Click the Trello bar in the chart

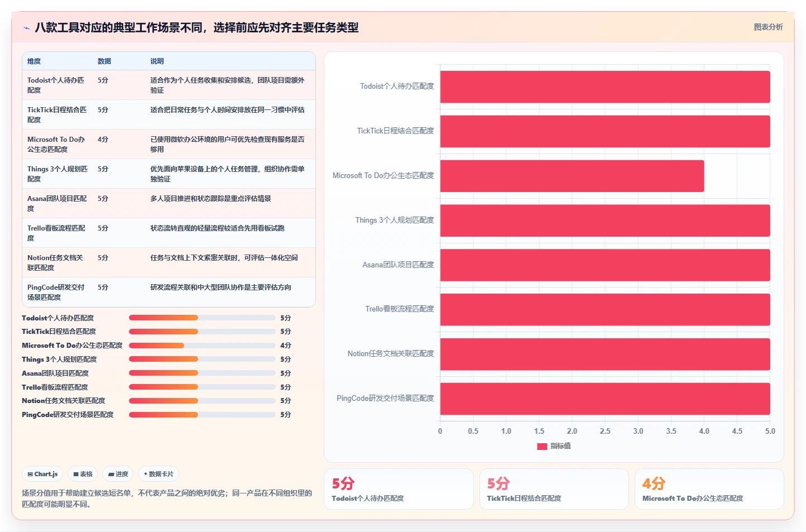click(x=605, y=309)
